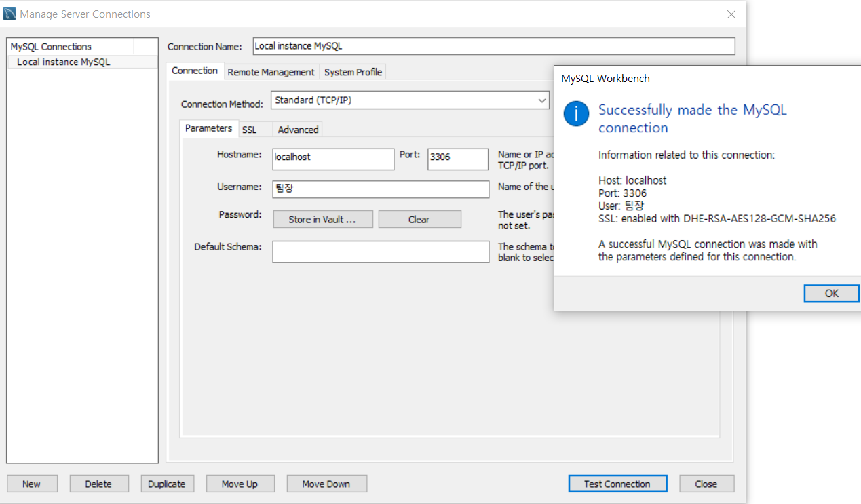Click the MySQL Connections list header
The width and height of the screenshot is (861, 504).
click(71, 47)
